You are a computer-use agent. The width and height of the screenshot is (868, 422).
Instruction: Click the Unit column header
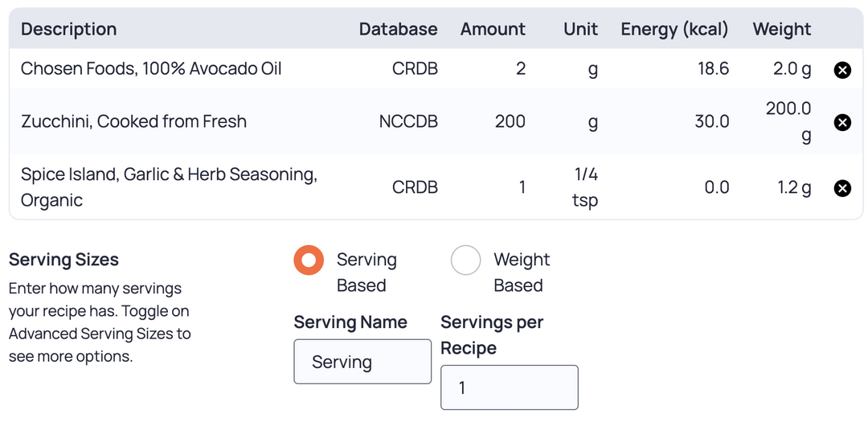(581, 29)
